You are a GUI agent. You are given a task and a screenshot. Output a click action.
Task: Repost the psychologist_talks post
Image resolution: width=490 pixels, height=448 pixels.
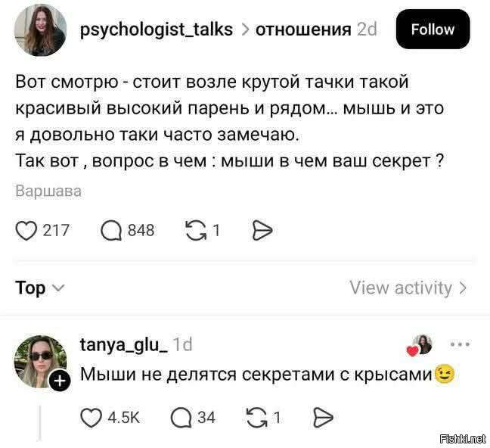pos(196,230)
